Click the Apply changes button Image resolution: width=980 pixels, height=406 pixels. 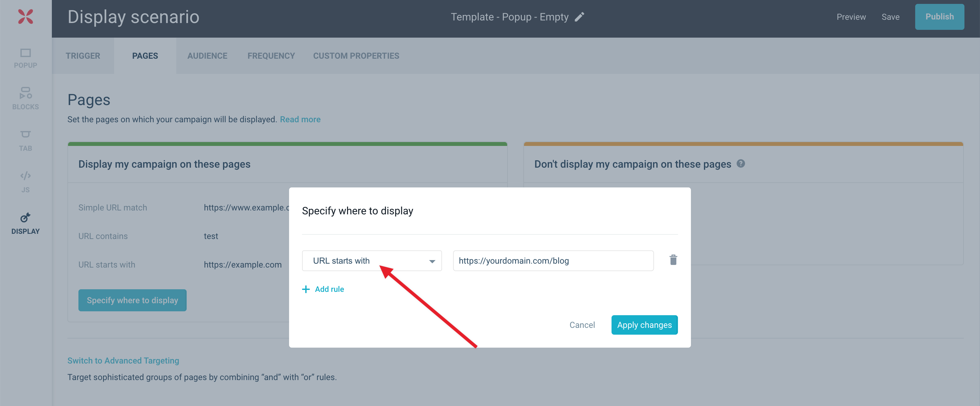click(x=644, y=325)
